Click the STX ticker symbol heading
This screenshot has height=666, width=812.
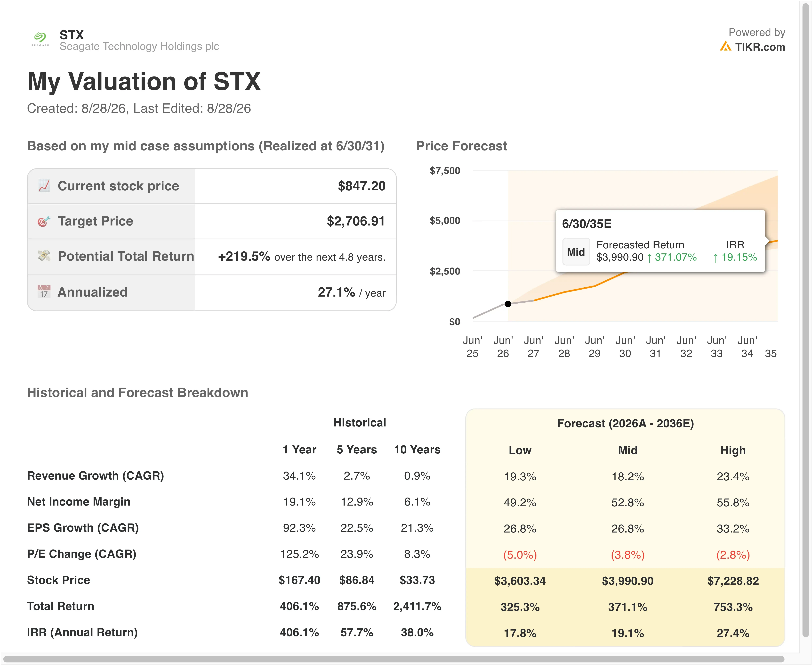click(x=72, y=35)
